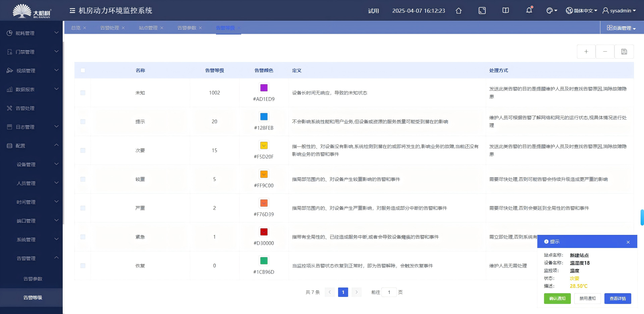Click the 数据报表 chart icon

click(9, 89)
